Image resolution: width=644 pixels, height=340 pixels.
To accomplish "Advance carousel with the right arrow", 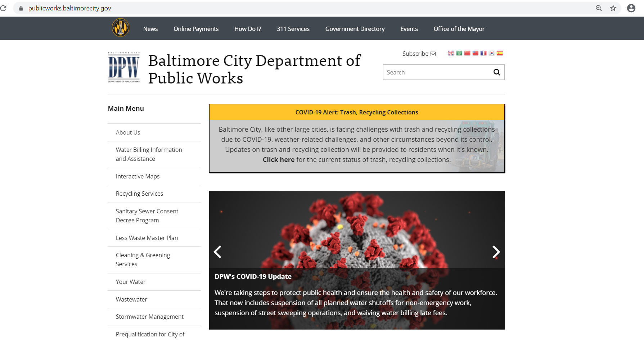I will [496, 252].
